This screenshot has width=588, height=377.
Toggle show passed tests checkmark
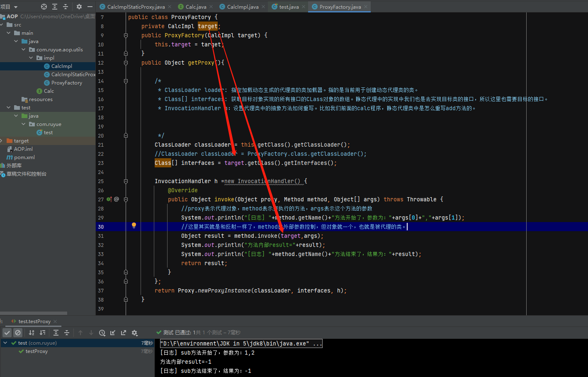click(x=7, y=333)
